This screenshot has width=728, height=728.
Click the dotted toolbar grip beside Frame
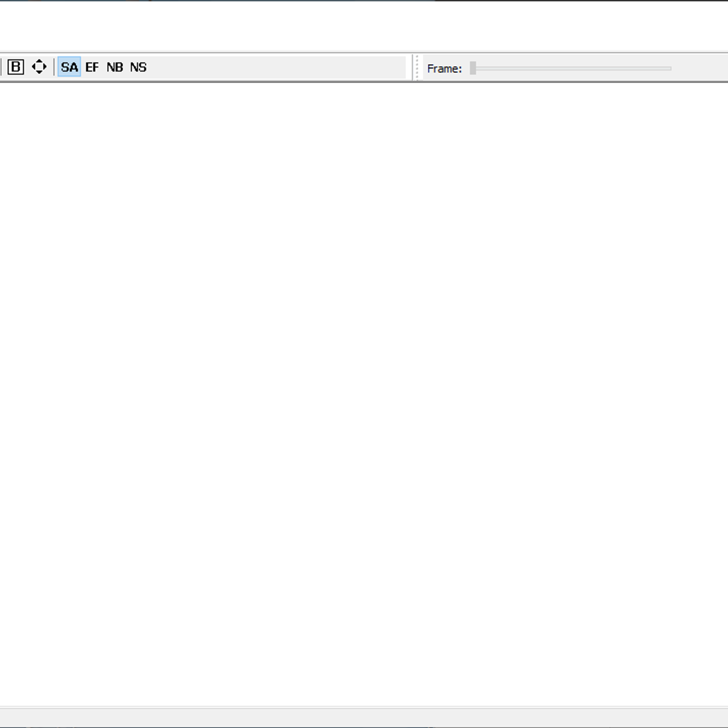pyautogui.click(x=417, y=67)
